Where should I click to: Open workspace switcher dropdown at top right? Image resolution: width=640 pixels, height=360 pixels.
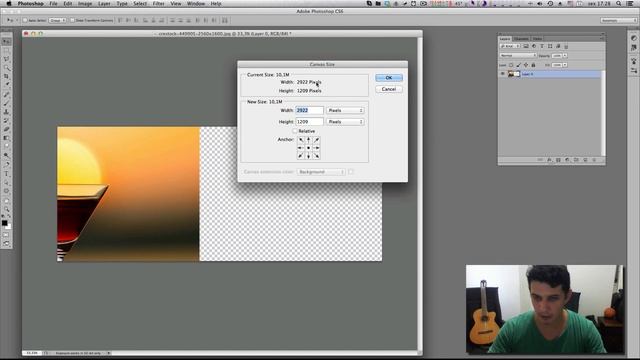(618, 20)
